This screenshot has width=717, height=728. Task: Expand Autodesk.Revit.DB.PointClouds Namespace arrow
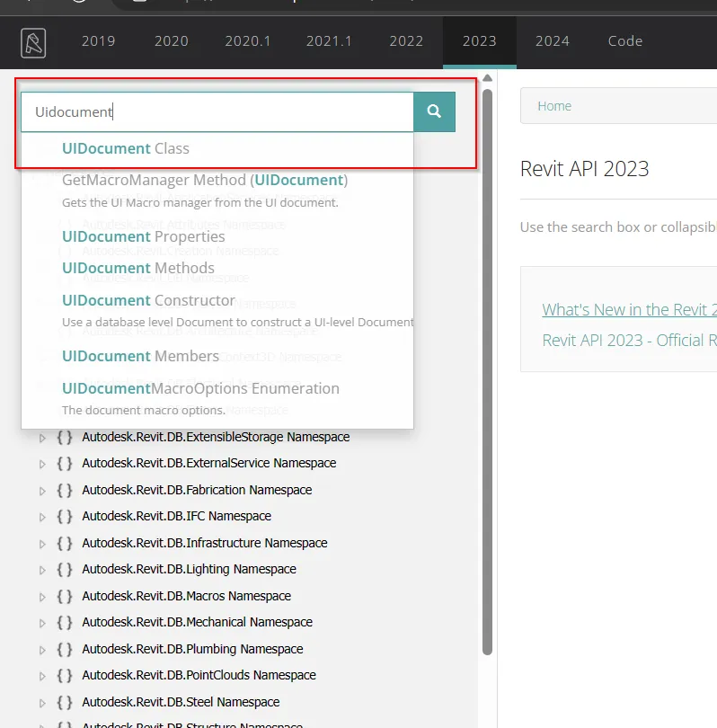pyautogui.click(x=42, y=676)
